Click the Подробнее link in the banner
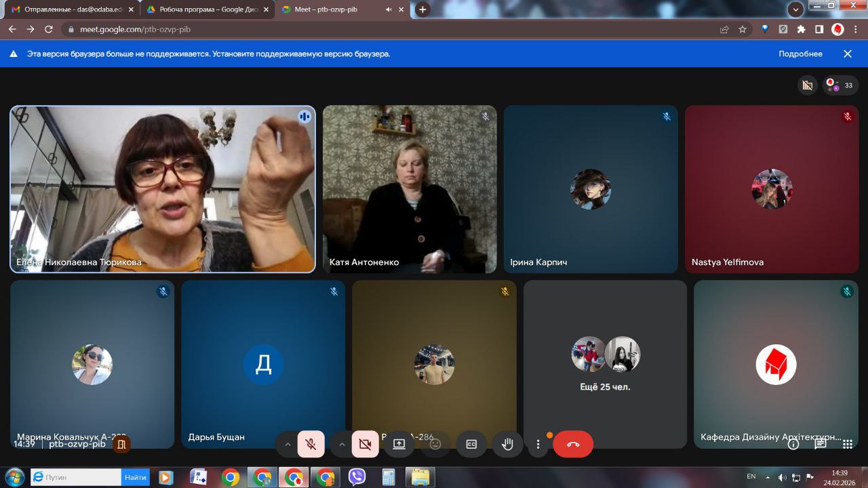The width and height of the screenshot is (868, 488). [800, 54]
